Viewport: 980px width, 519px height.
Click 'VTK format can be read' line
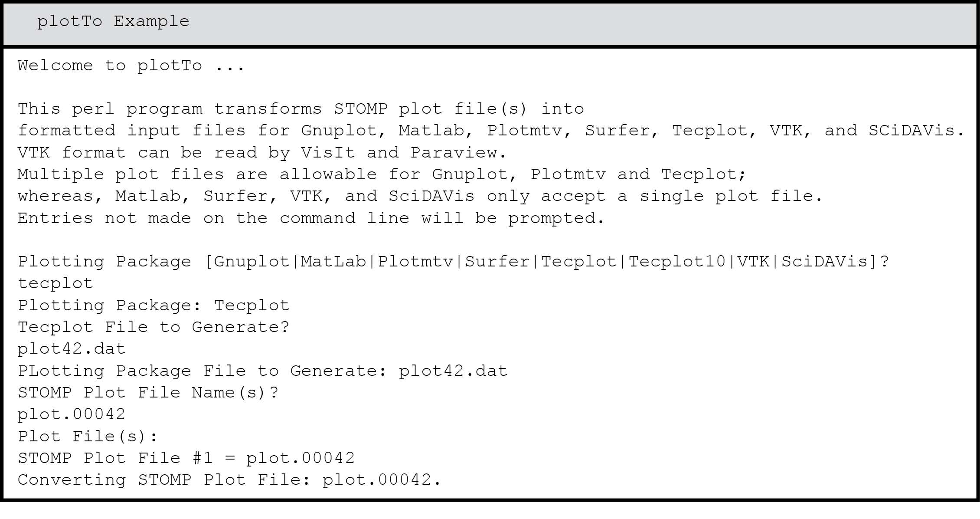(262, 153)
